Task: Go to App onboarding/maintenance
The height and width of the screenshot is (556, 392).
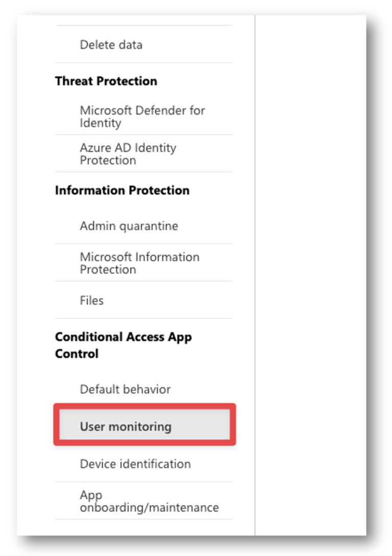Action: [x=144, y=501]
